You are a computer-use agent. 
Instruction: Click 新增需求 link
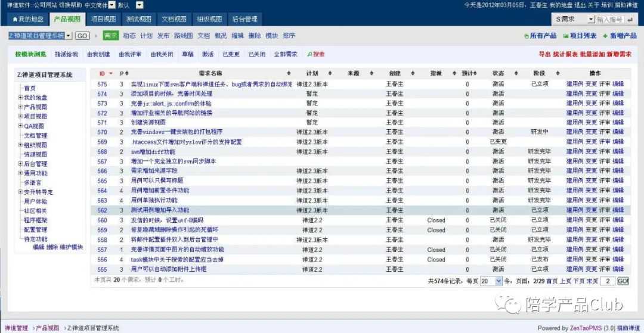(620, 54)
